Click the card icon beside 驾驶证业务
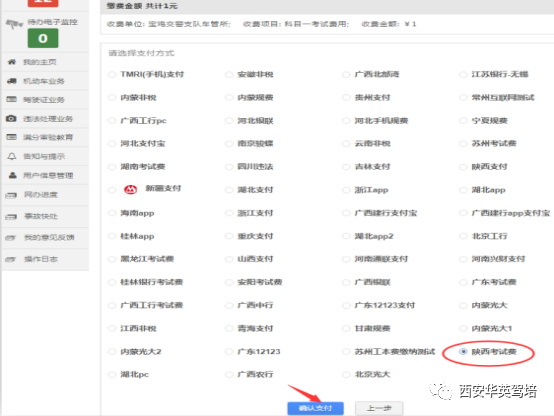Screen dimensions: 554x416 coord(12,99)
